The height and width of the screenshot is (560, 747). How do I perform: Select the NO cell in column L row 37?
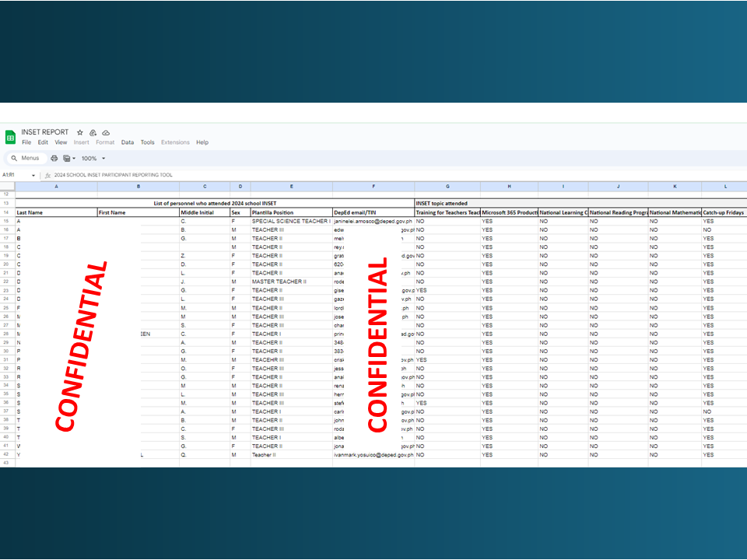724,412
